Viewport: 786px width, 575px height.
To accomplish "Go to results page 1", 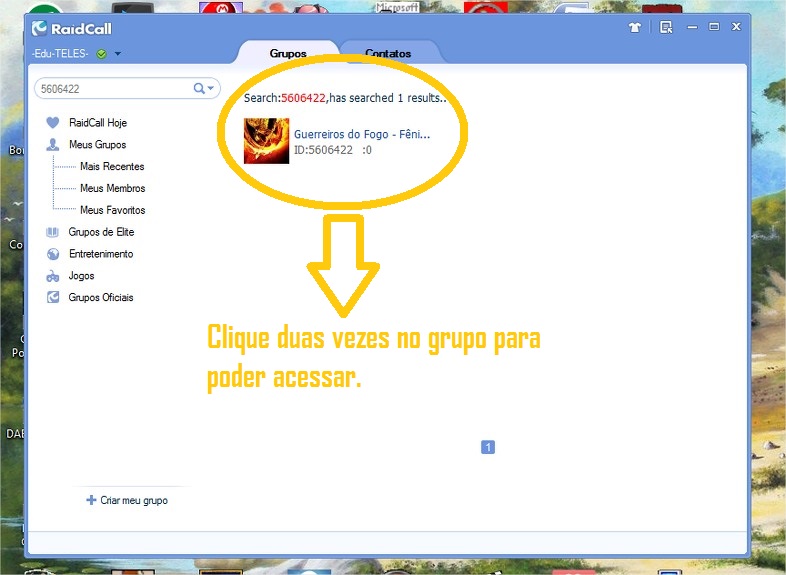I will (488, 447).
